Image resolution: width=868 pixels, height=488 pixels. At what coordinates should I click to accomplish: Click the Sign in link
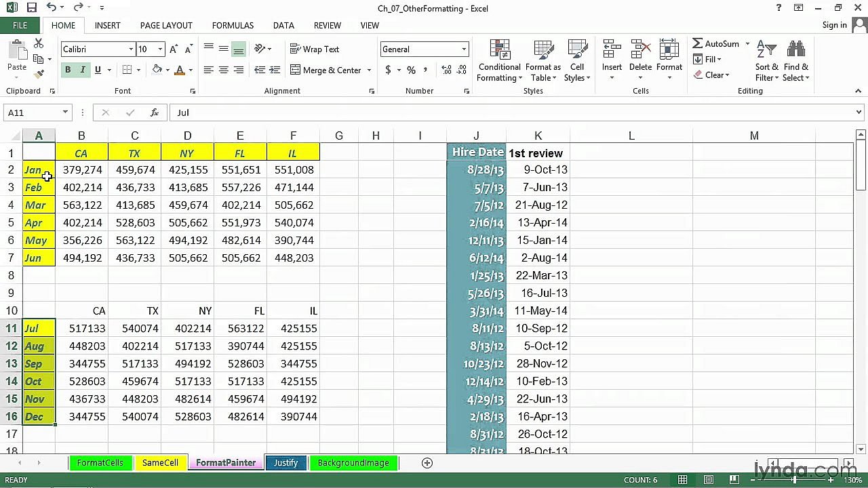[834, 25]
